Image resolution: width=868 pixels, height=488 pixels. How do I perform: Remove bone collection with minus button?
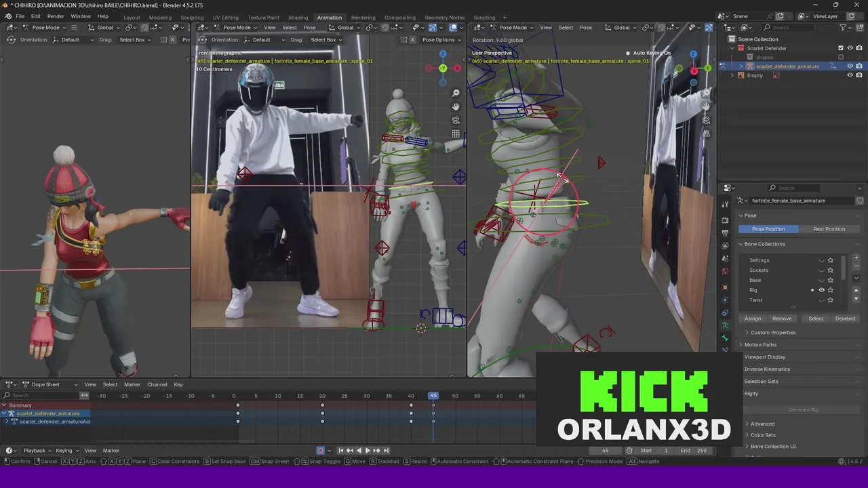(856, 267)
